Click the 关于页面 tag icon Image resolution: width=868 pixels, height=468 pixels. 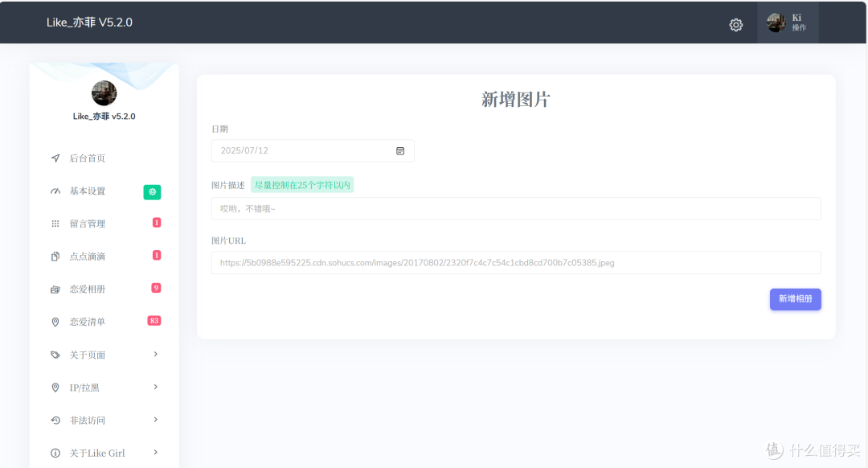pyautogui.click(x=55, y=355)
